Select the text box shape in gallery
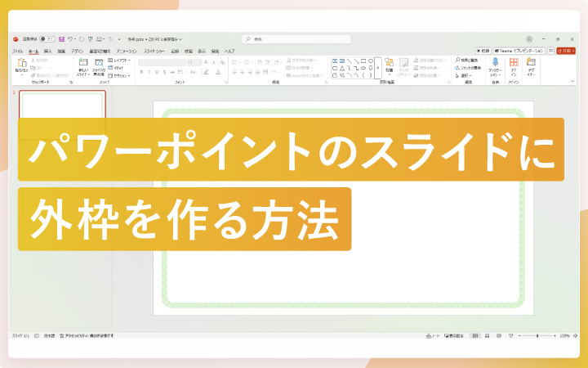 click(335, 61)
